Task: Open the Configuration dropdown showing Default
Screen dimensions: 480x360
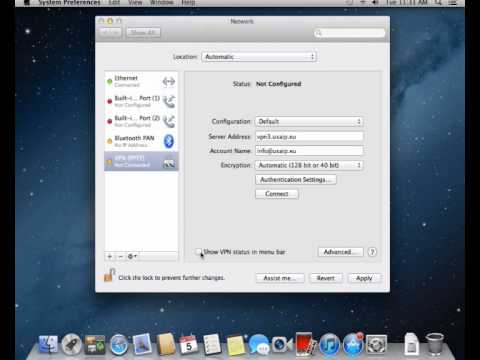Action: tap(309, 121)
